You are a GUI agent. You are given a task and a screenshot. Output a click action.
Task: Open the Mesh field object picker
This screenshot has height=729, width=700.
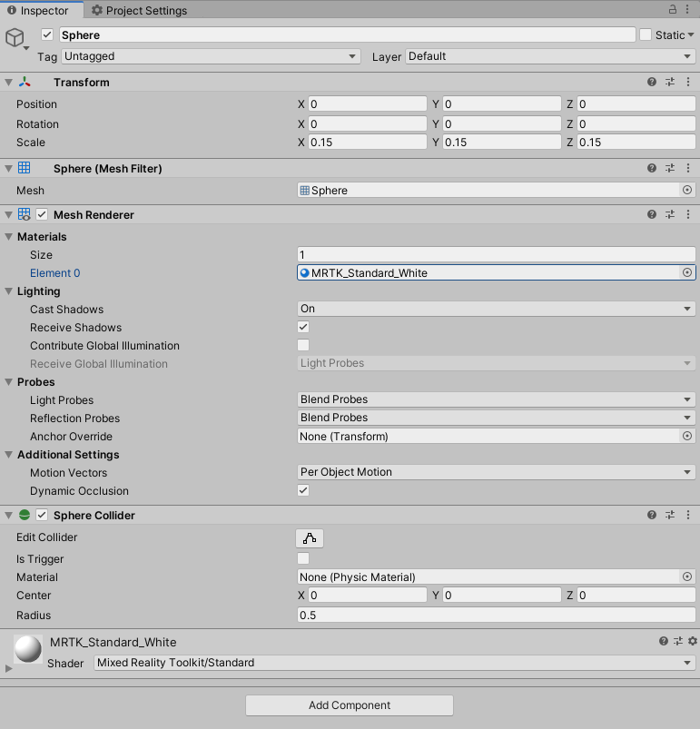[x=687, y=191]
